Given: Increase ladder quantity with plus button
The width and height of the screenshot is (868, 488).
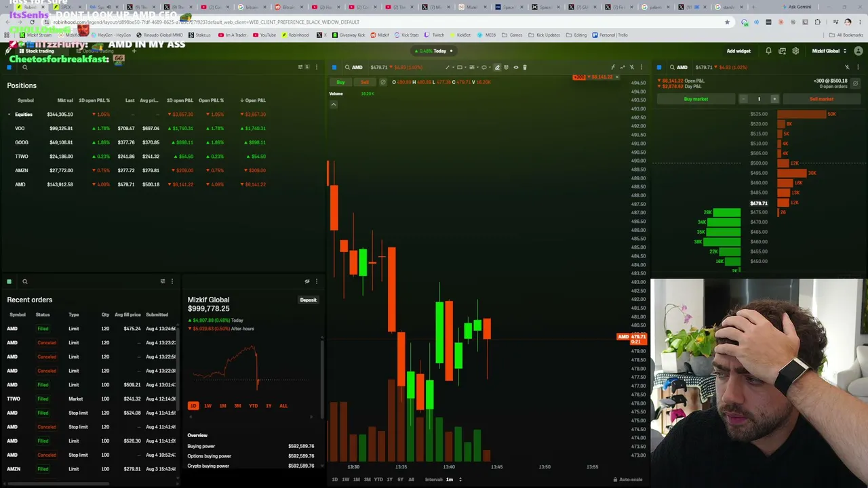Looking at the screenshot, I should tap(774, 99).
